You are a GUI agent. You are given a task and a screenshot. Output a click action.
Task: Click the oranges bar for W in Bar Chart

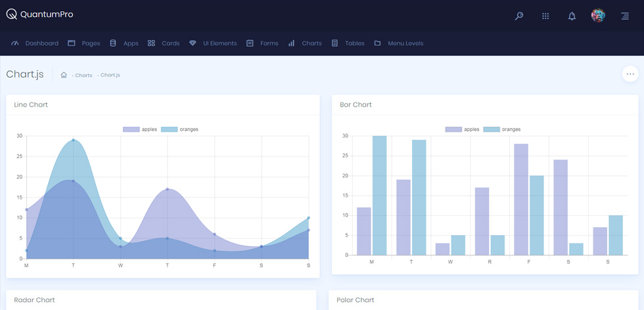point(459,245)
